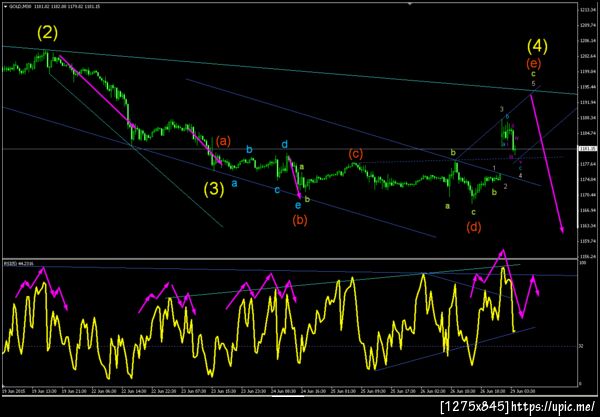600x417 pixels.
Task: Select the yellow (2) wave label
Action: 47,33
